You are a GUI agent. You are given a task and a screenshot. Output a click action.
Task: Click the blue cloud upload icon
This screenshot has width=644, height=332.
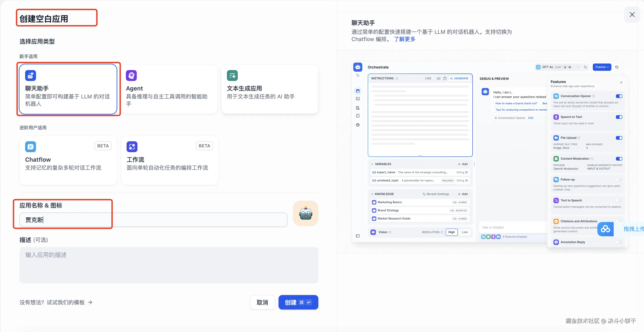pos(605,229)
